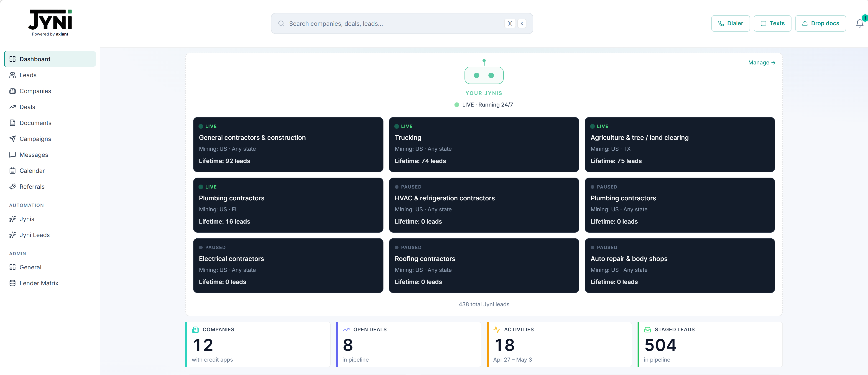Select the paused Roofing contractors card

tap(484, 265)
